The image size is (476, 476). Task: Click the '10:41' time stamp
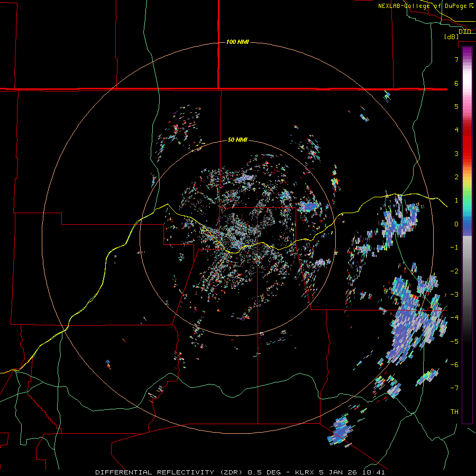(x=373, y=472)
